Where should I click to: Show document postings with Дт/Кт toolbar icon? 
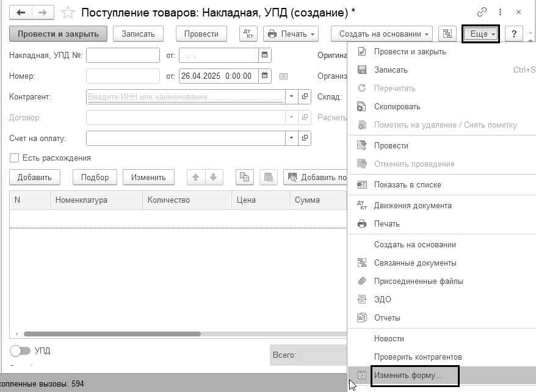point(248,34)
